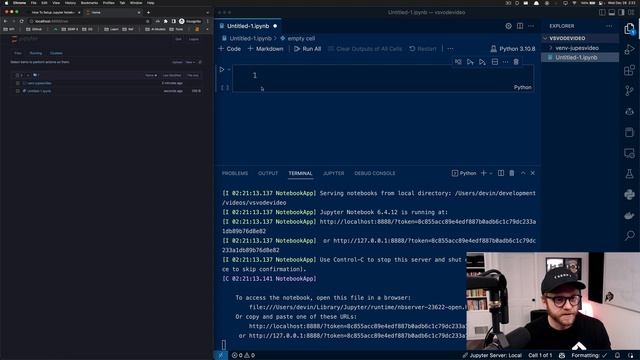Open the Python icon in the activity bar

[629, 194]
